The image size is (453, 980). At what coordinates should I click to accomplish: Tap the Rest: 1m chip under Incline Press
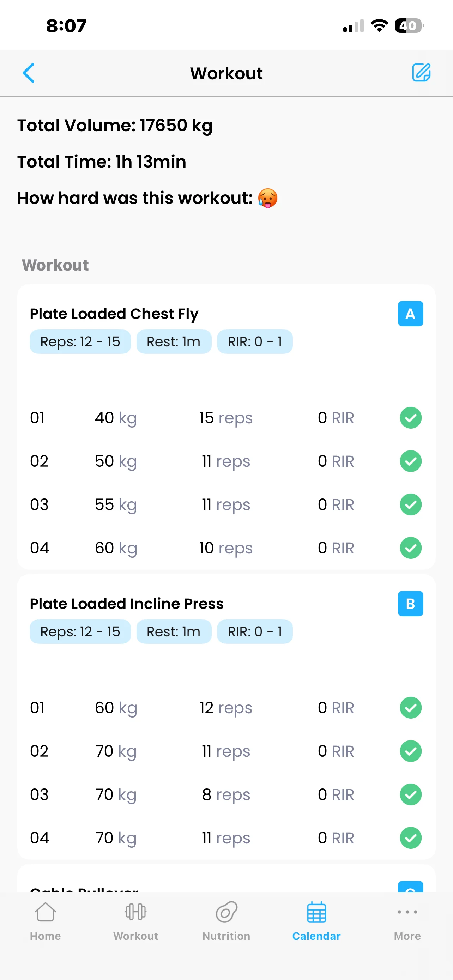click(174, 631)
